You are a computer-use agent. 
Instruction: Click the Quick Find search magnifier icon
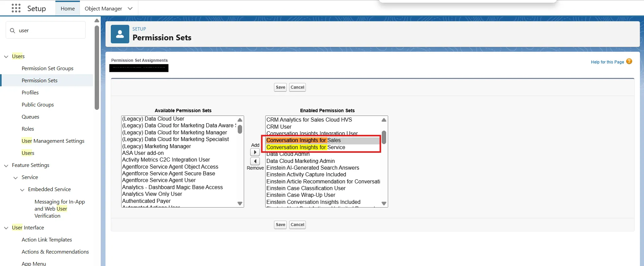(13, 31)
